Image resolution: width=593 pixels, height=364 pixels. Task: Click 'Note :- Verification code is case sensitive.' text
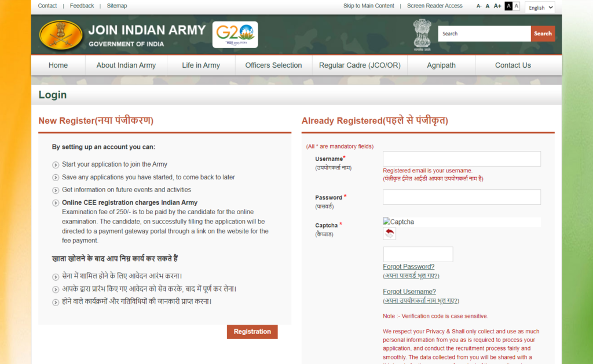pos(435,316)
